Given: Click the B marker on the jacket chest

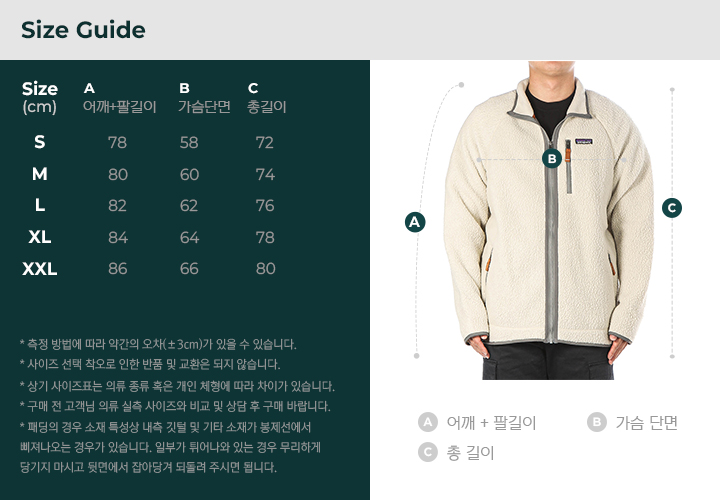Looking at the screenshot, I should 552,159.
